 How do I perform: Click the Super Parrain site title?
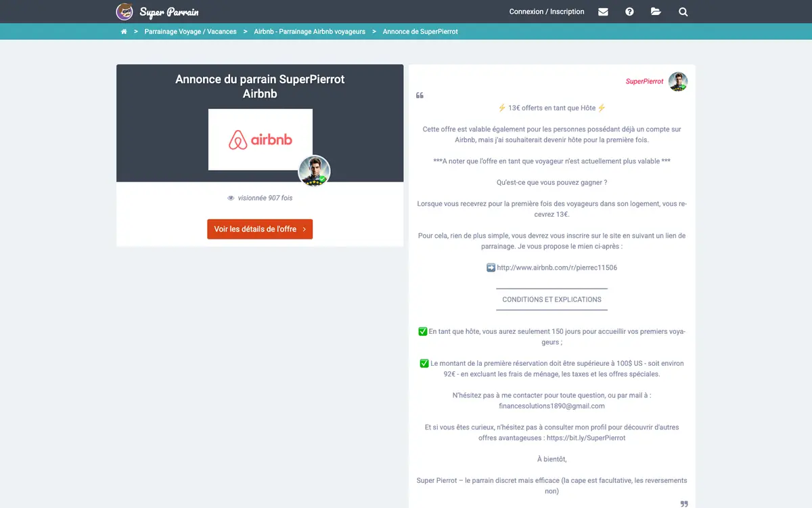tap(169, 12)
